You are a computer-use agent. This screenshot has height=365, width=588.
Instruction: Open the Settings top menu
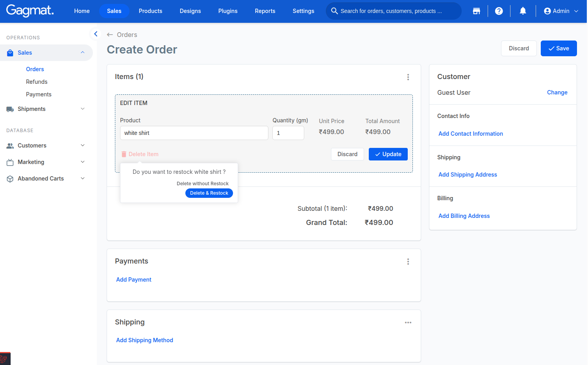303,11
